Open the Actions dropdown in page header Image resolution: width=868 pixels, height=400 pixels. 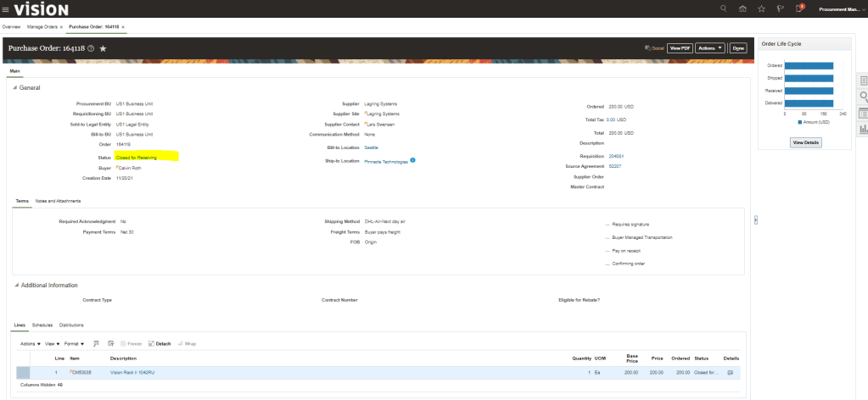[710, 48]
